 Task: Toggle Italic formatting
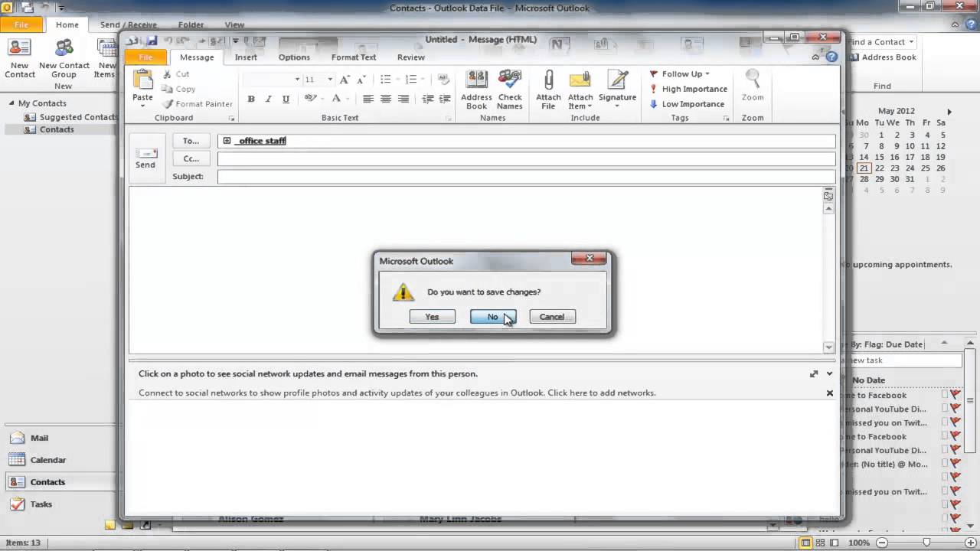268,99
